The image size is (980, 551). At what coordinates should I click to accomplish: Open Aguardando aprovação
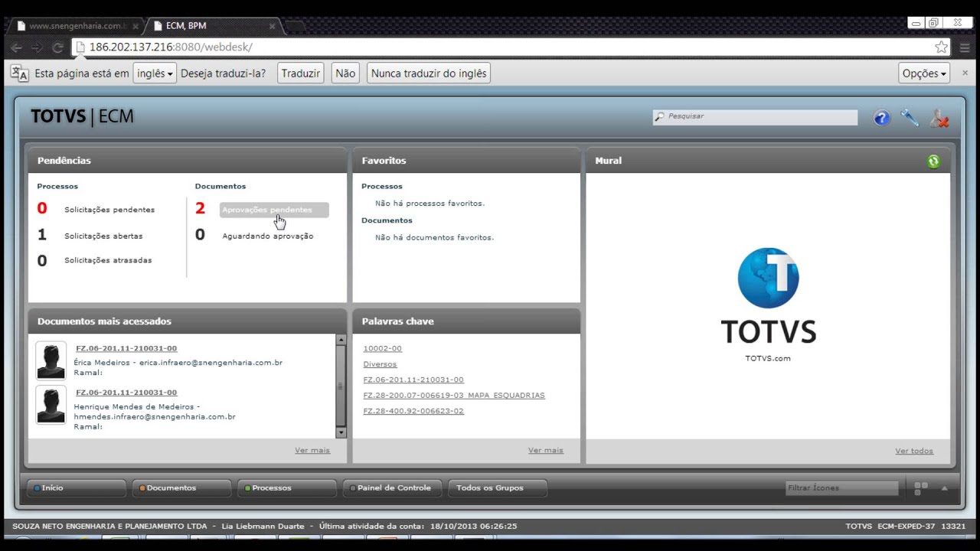point(268,236)
